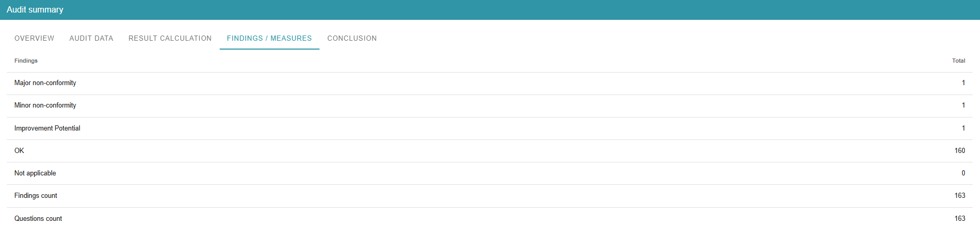980x236 pixels.
Task: Click the Audit summary header title
Action: (x=35, y=9)
